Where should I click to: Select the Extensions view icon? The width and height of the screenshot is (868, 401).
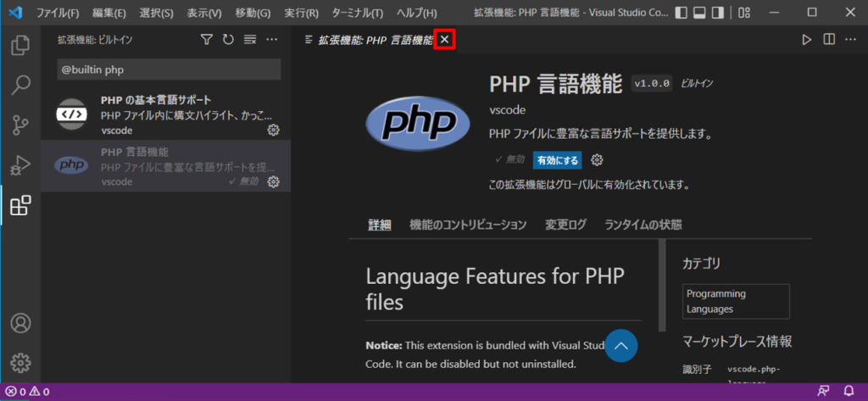[x=20, y=205]
